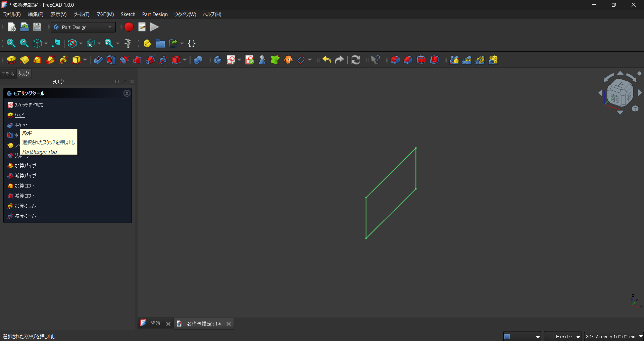This screenshot has height=341, width=644.
Task: Open the Boolean operation tool
Action: click(198, 60)
